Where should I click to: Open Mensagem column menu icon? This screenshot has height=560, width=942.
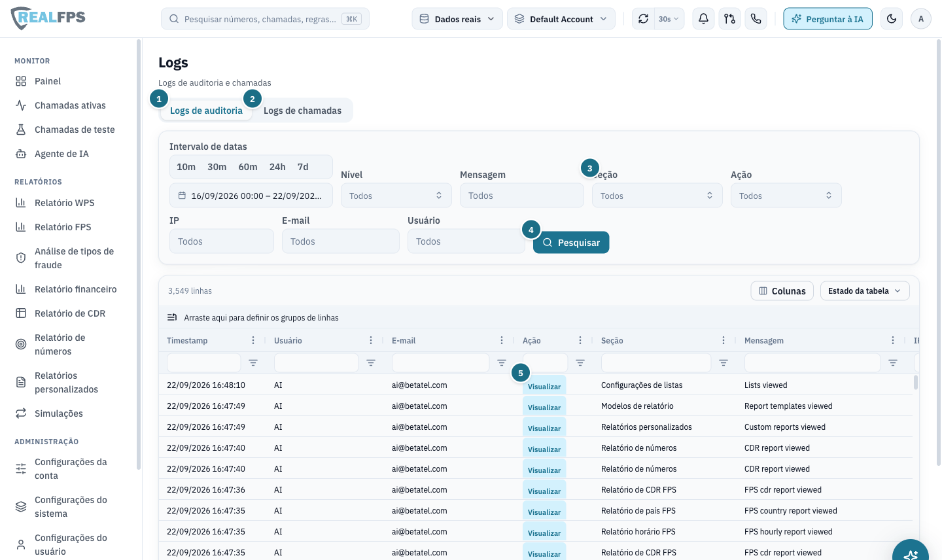(x=893, y=340)
